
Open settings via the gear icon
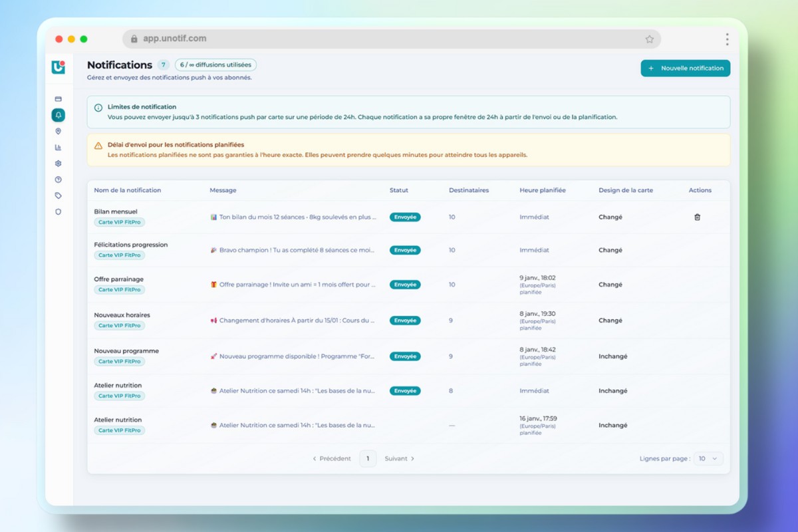coord(59,164)
